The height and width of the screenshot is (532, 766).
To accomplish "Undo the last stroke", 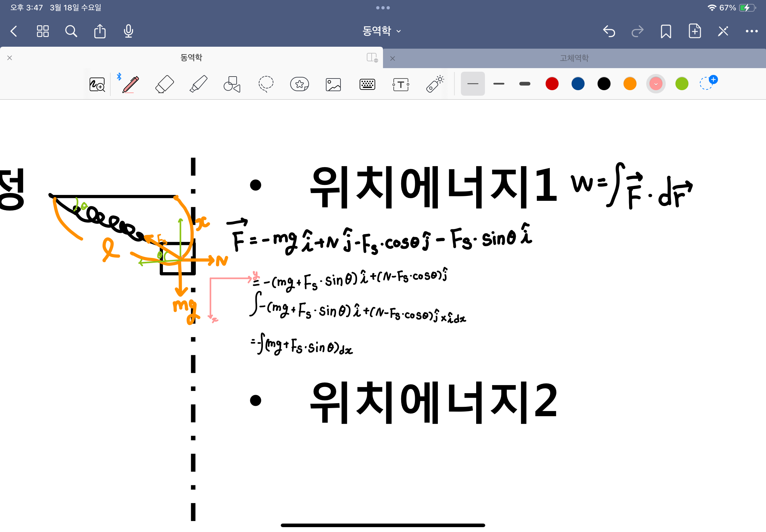I will (609, 31).
